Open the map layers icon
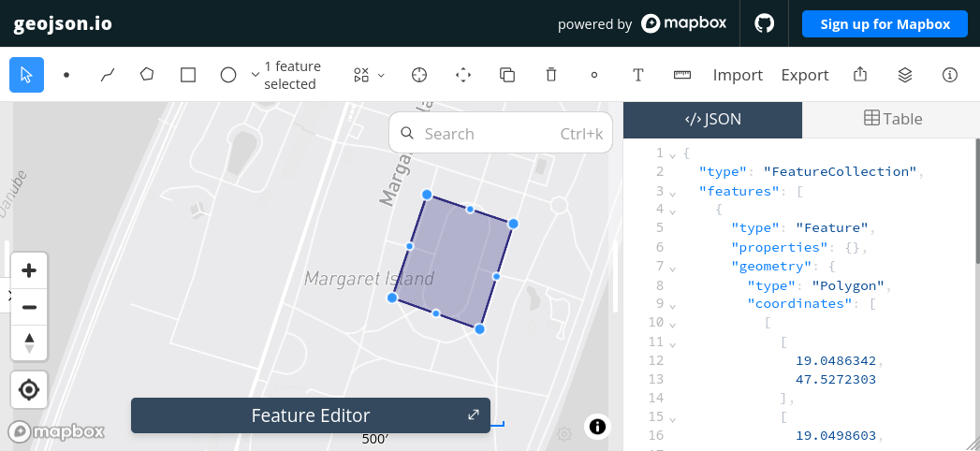Viewport: 980px width, 451px height. [905, 75]
